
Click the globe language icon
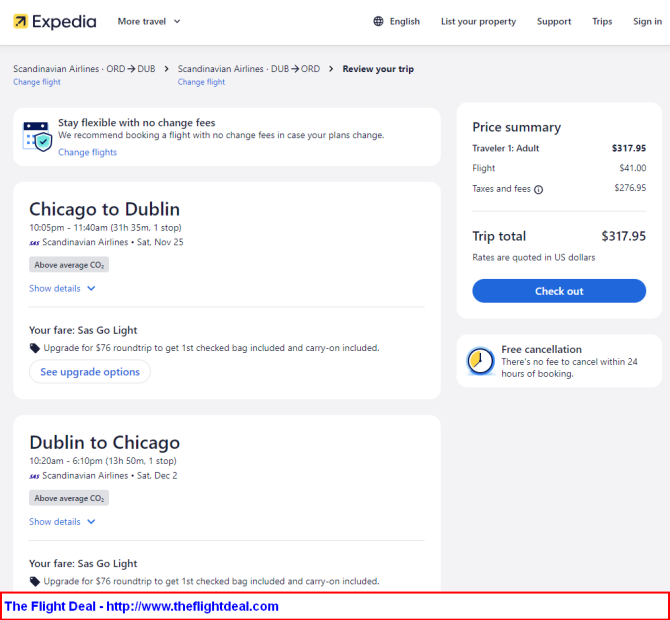pyautogui.click(x=378, y=21)
